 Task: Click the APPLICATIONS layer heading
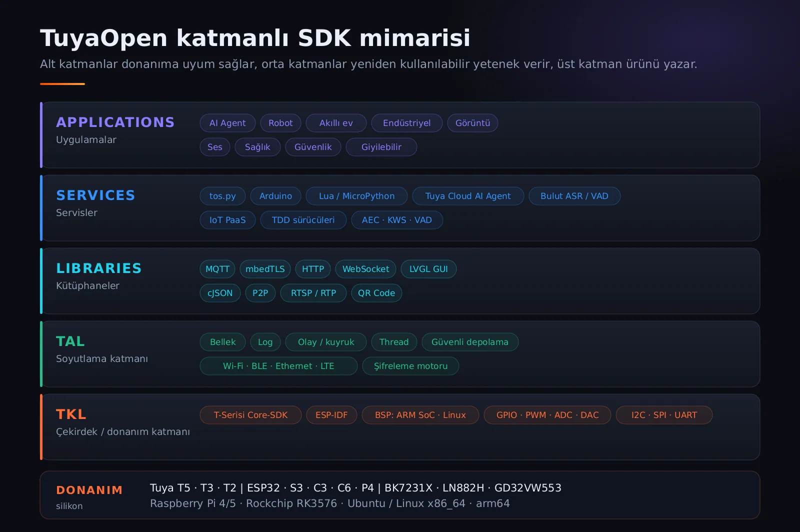(115, 122)
